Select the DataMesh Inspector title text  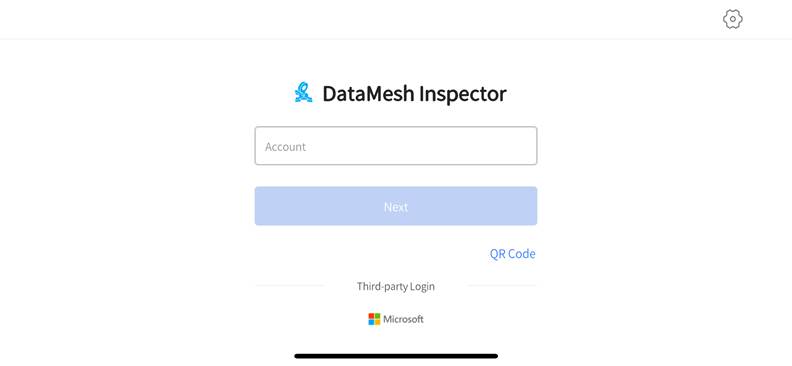(414, 94)
